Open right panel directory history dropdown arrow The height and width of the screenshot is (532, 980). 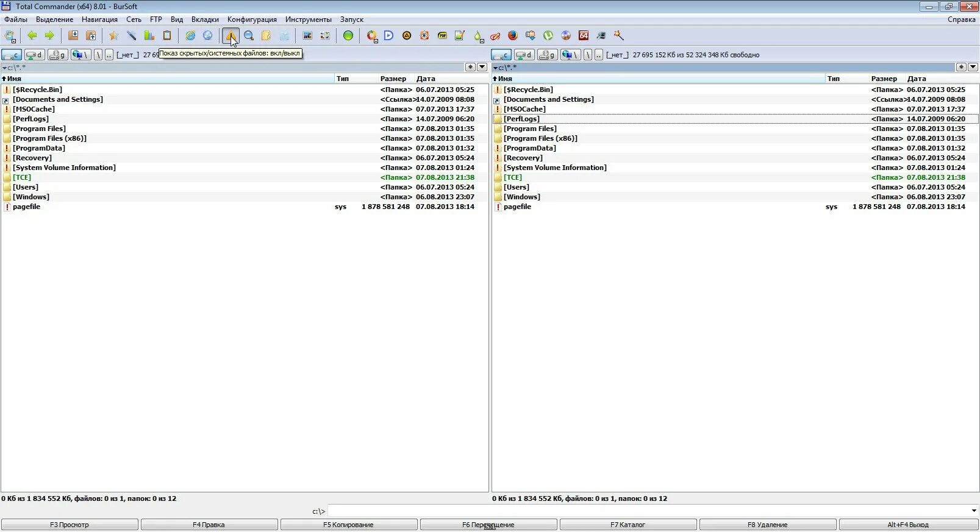(x=973, y=67)
